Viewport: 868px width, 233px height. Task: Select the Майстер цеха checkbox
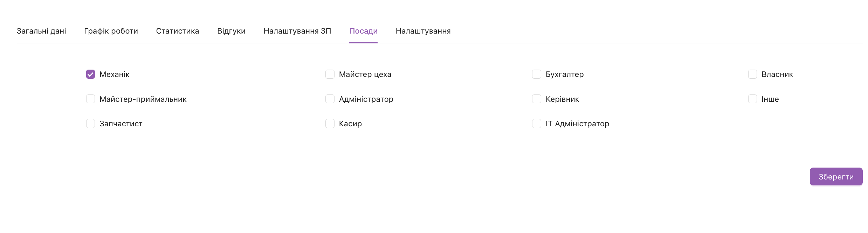[x=330, y=74]
